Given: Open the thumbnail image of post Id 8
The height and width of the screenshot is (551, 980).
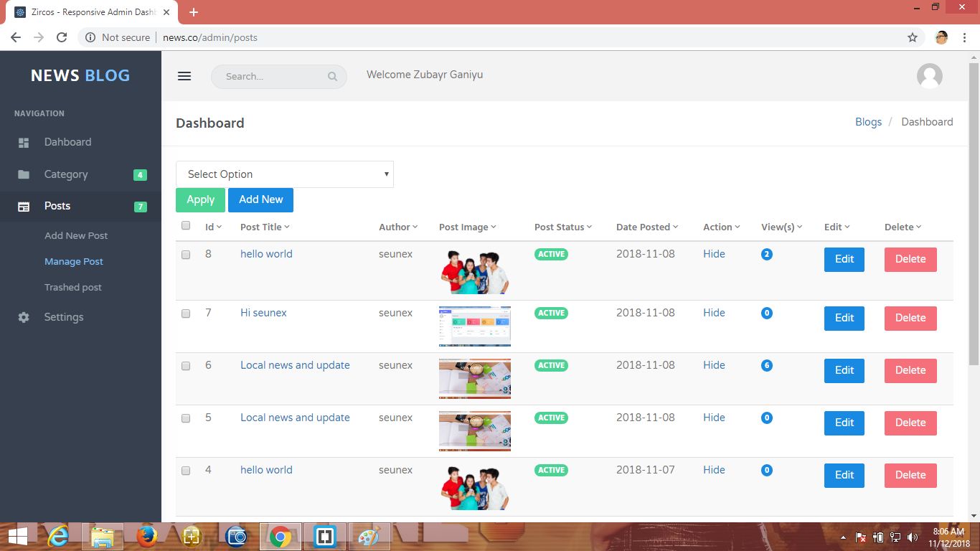Looking at the screenshot, I should tap(475, 272).
